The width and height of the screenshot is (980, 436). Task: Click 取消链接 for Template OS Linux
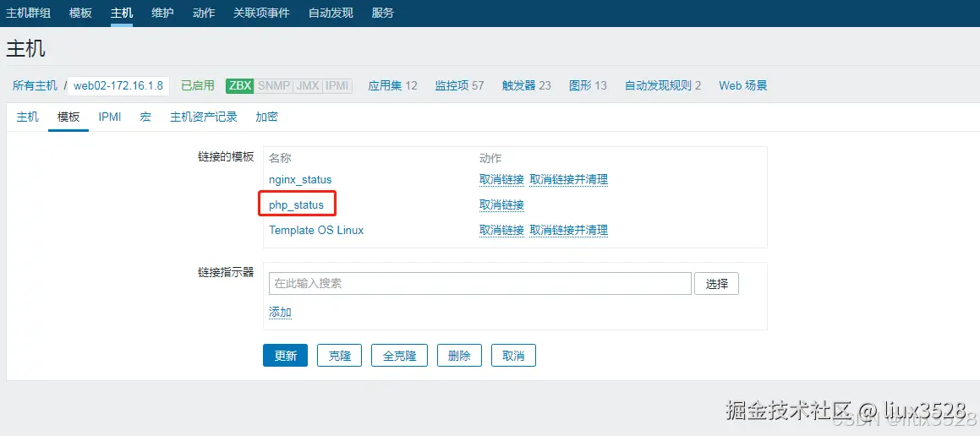click(x=501, y=230)
